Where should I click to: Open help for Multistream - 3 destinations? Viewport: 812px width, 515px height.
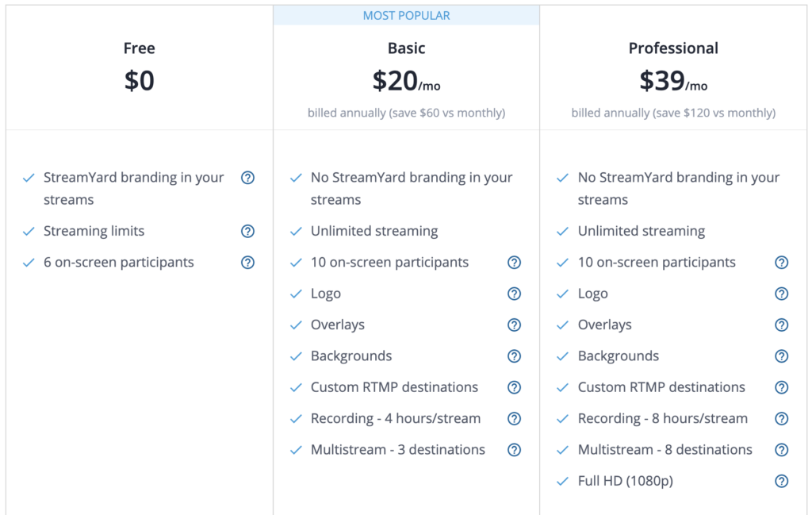coord(514,450)
